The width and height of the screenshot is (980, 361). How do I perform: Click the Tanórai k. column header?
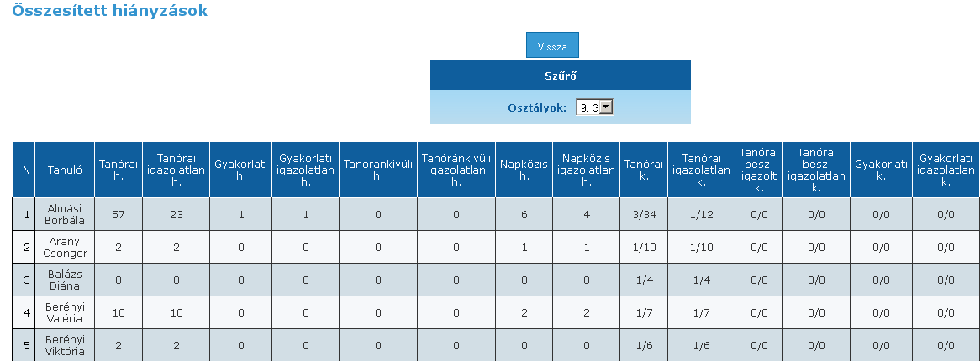[x=644, y=170]
